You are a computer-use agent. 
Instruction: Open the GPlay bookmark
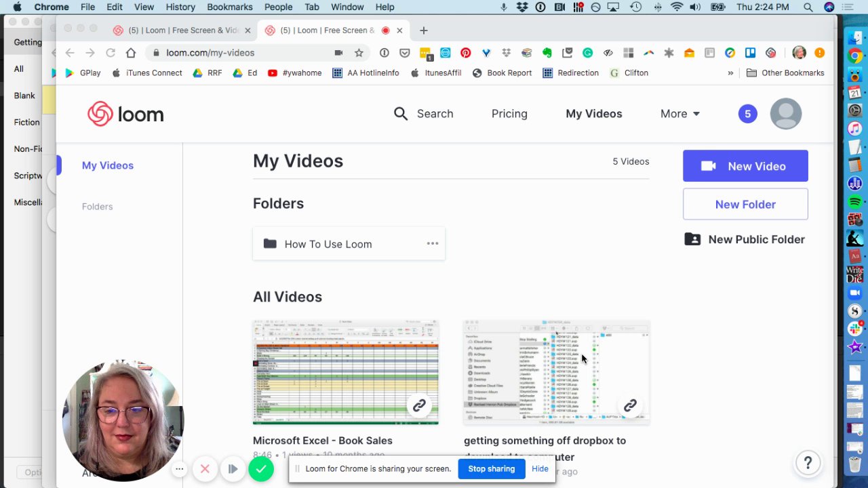point(83,73)
